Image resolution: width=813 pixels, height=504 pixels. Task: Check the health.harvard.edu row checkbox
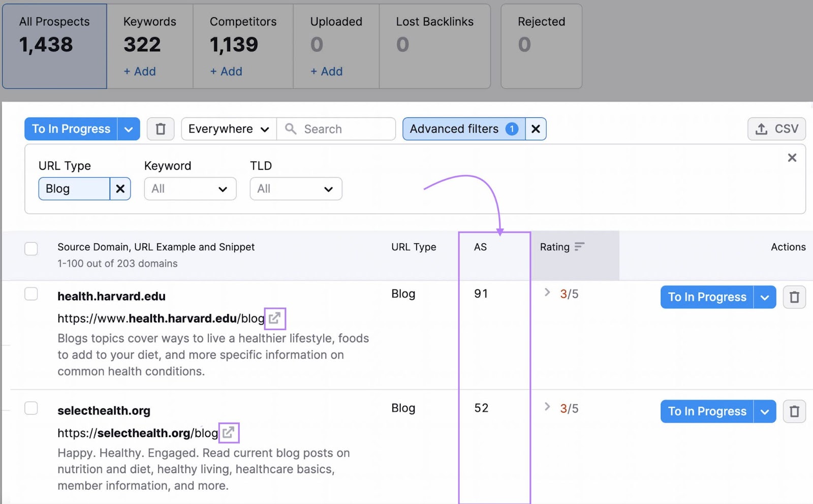coord(31,294)
